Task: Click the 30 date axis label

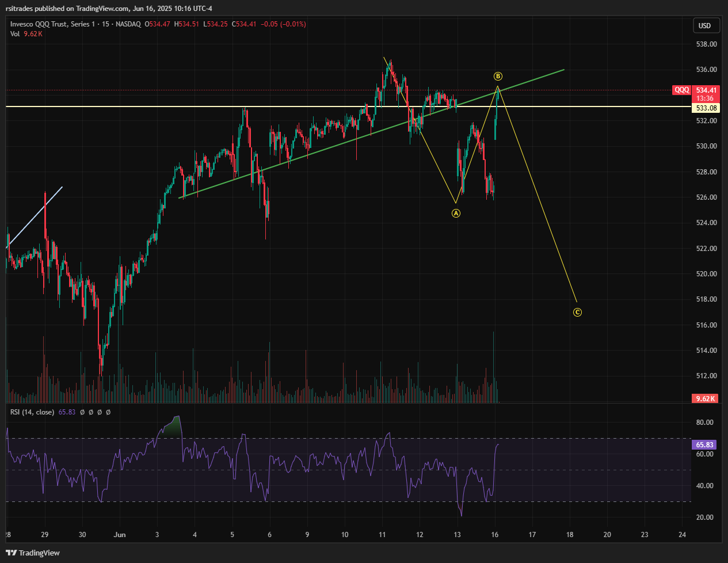Action: tap(82, 535)
